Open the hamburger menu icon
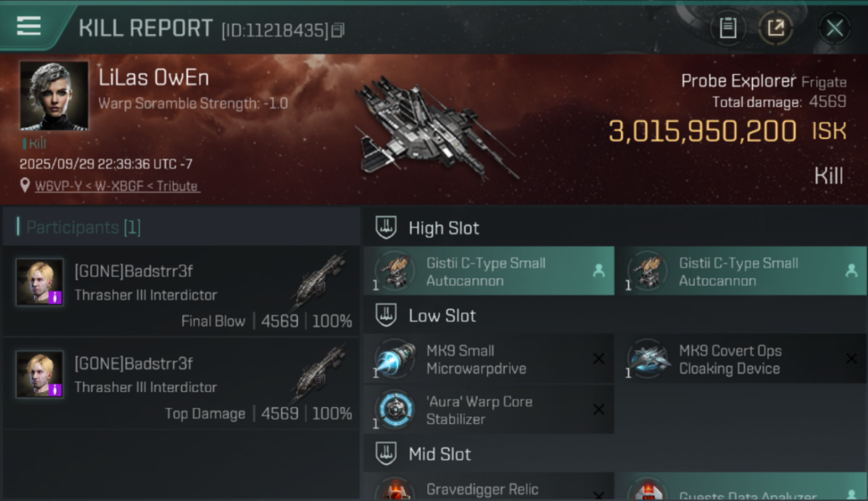 pos(29,26)
